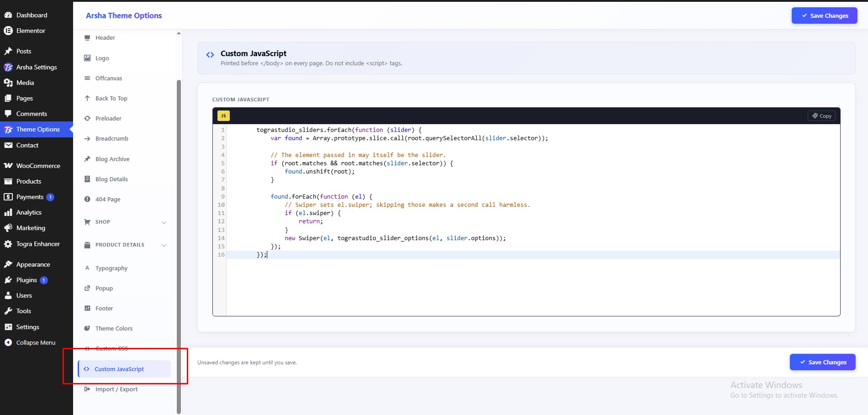The width and height of the screenshot is (868, 415).
Task: Copy the custom JavaScript code
Action: click(x=821, y=116)
